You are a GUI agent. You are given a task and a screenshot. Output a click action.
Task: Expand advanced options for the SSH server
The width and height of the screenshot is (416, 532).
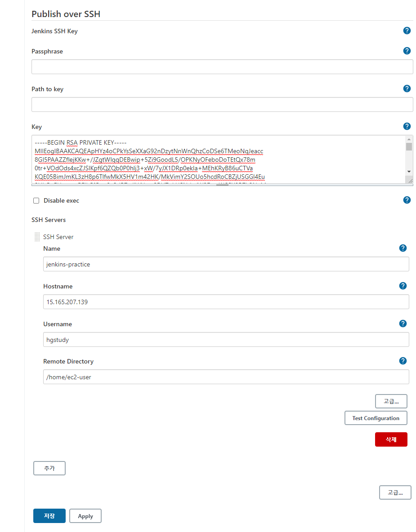coord(391,401)
